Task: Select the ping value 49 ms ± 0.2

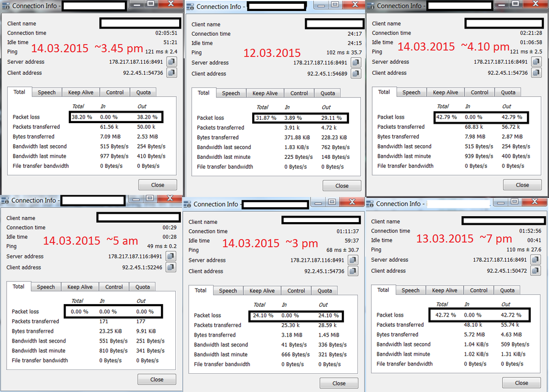Action: 162,246
